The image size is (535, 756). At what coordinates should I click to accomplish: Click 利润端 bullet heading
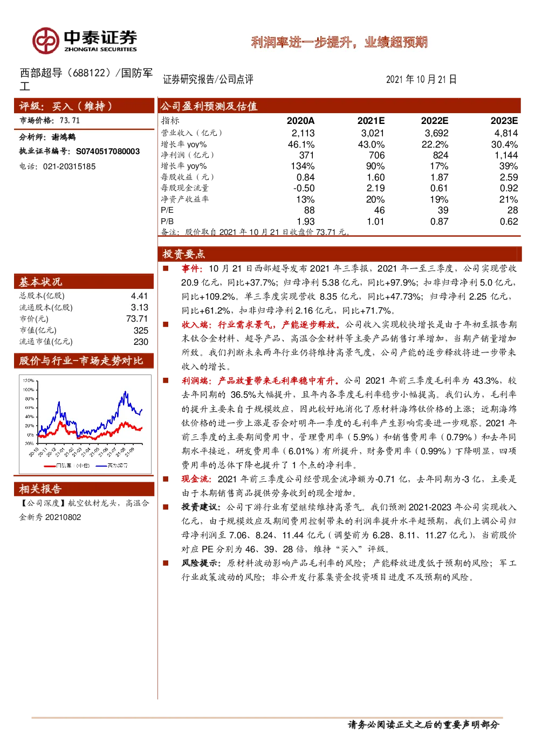tap(261, 380)
